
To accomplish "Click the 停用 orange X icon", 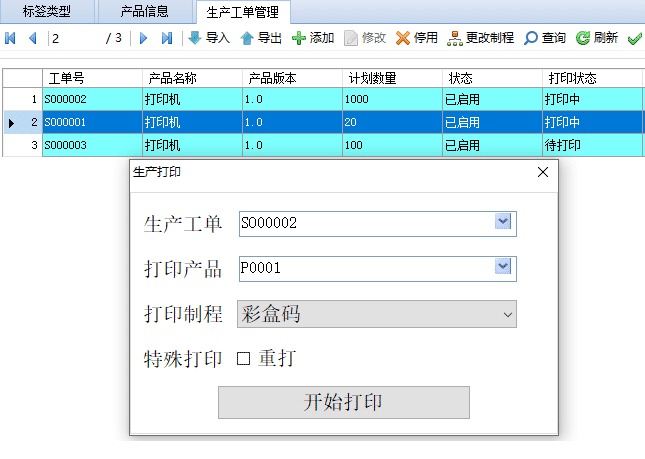I will (x=403, y=38).
